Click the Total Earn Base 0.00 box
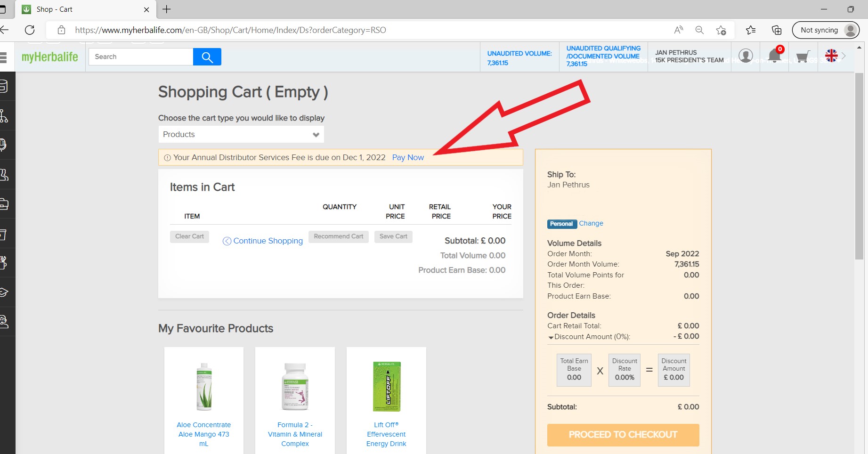868x454 pixels. coord(574,370)
